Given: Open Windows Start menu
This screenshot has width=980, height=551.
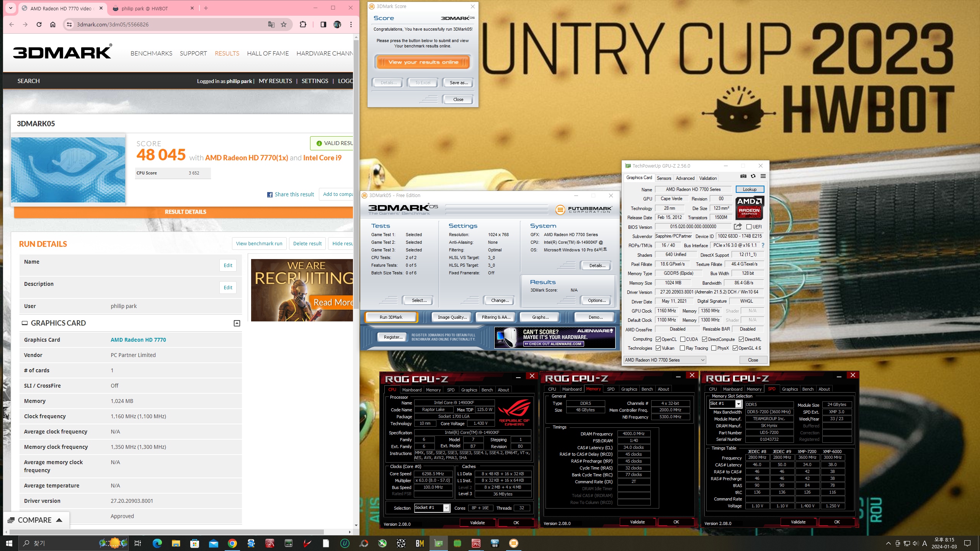Looking at the screenshot, I should point(9,543).
